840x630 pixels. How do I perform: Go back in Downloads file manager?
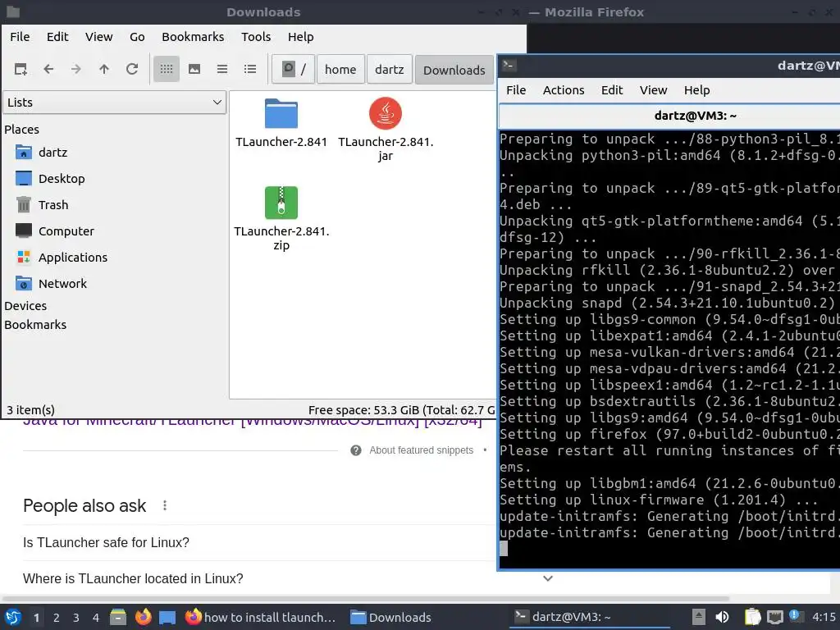(48, 69)
